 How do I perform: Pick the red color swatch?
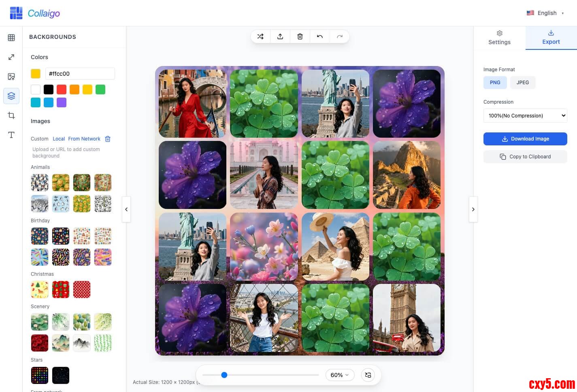62,89
